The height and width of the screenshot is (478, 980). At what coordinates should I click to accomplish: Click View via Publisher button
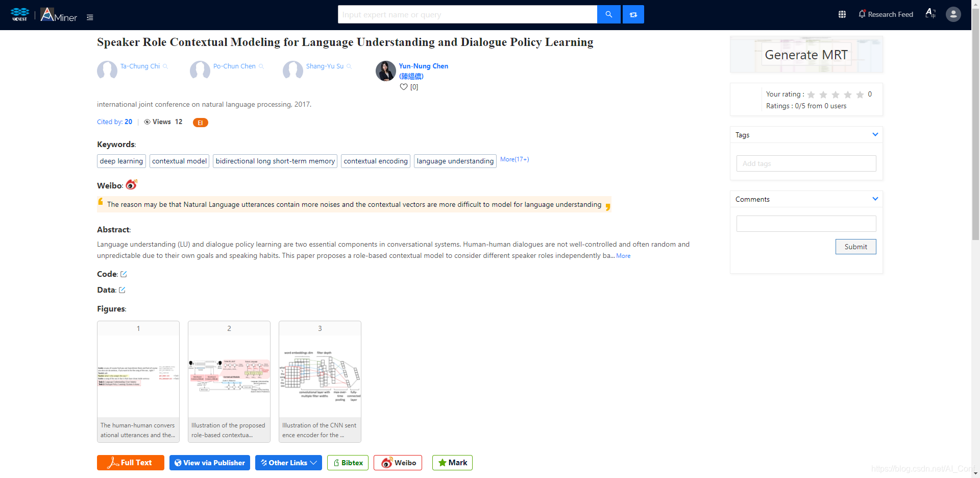click(x=210, y=463)
